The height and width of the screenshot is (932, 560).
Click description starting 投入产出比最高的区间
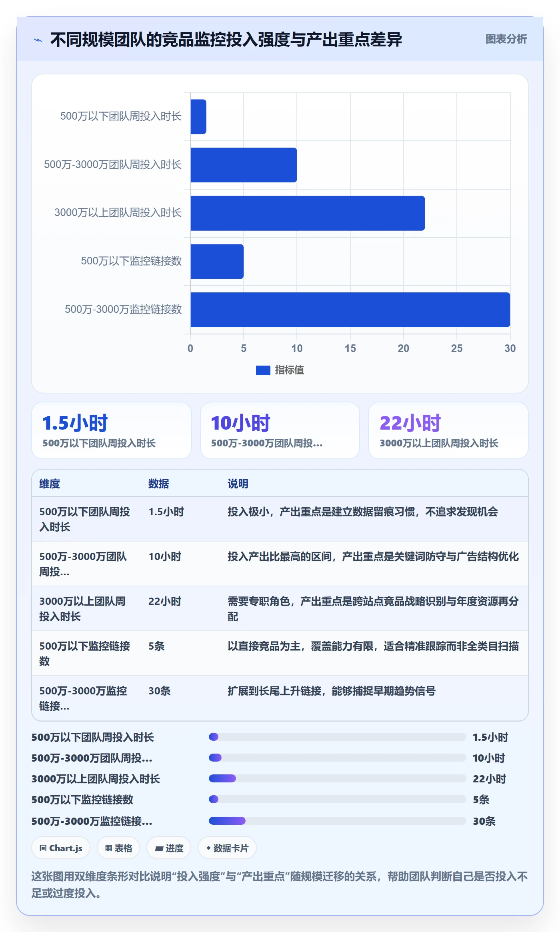coord(373,557)
